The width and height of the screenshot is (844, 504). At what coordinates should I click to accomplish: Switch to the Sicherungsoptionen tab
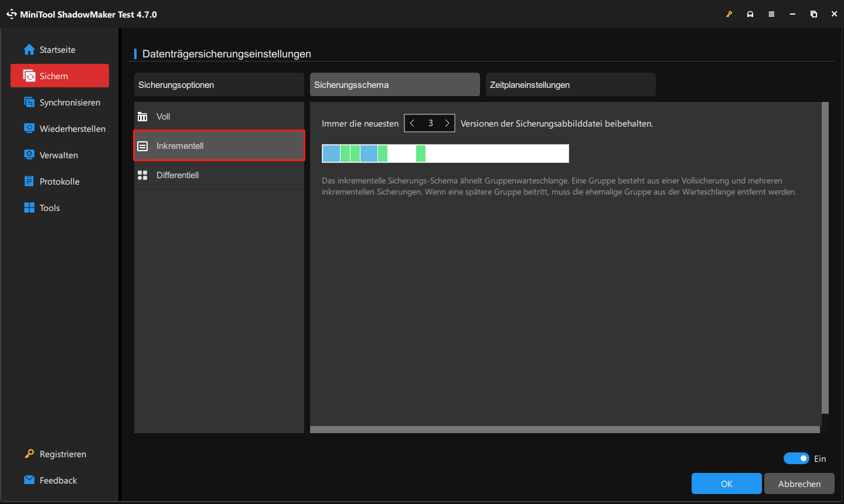click(219, 84)
